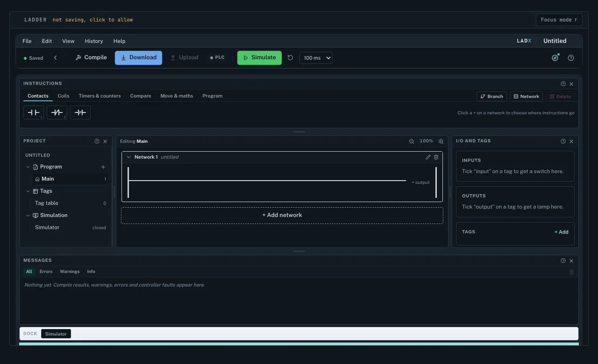Collapse the Program tree node
Viewport: 598px width, 364px height.
click(28, 167)
